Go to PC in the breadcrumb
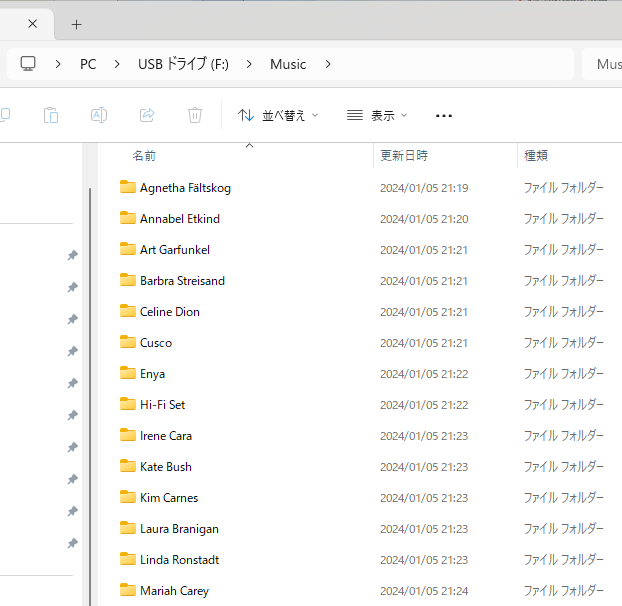The image size is (622, 606). (88, 64)
